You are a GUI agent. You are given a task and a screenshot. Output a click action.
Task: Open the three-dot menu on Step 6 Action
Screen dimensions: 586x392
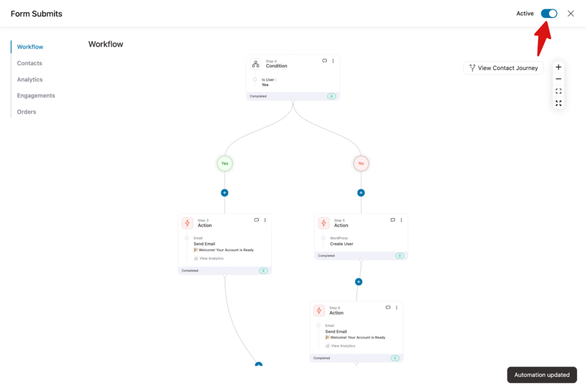click(397, 307)
